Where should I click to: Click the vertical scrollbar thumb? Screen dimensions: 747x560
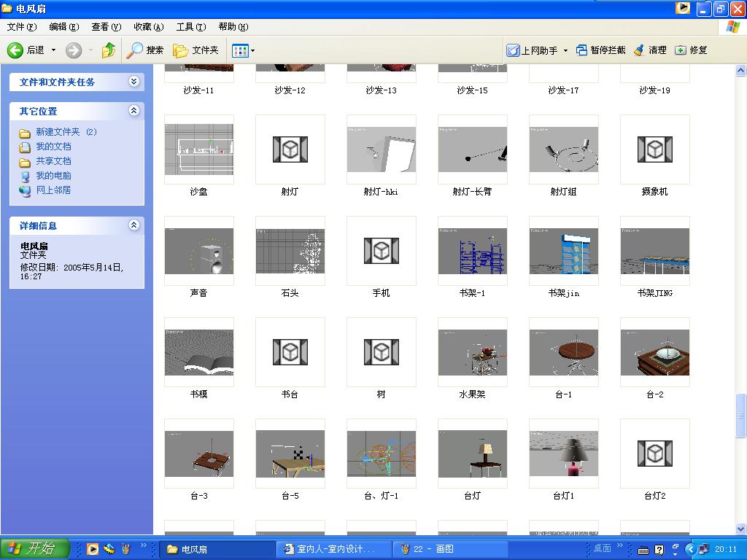(x=740, y=415)
